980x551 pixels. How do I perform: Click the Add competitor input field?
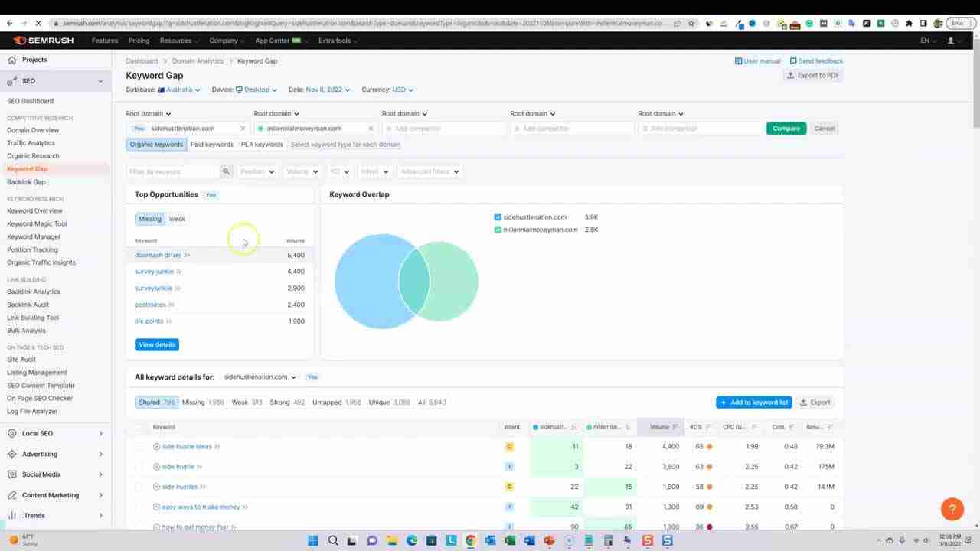[444, 128]
